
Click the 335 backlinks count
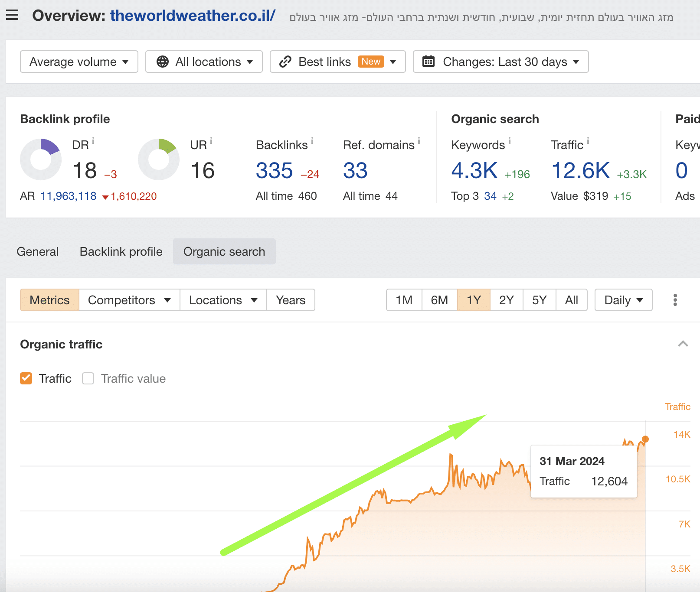point(274,170)
